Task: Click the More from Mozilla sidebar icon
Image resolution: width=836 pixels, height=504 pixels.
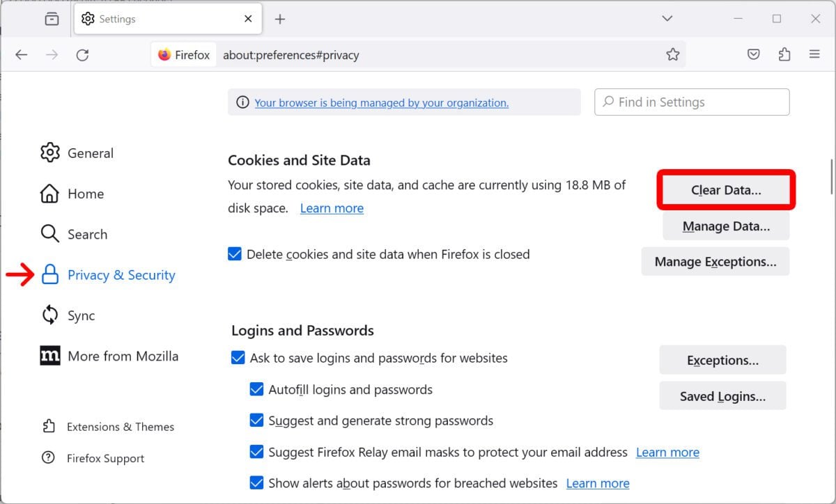Action: [49, 356]
